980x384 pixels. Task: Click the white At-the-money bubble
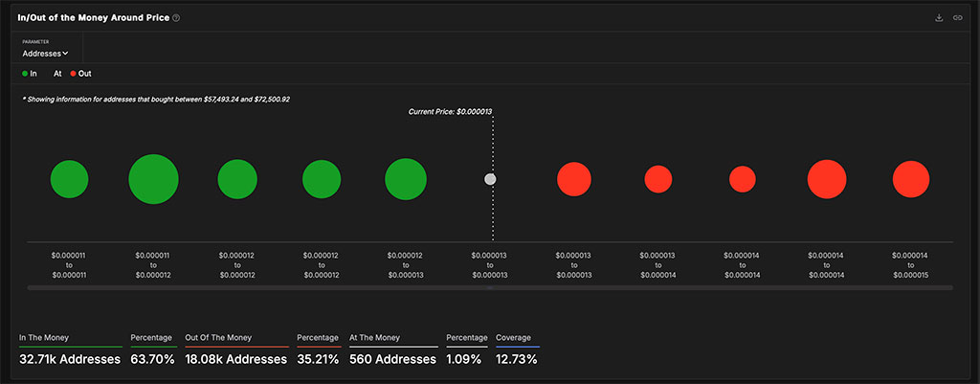click(490, 179)
